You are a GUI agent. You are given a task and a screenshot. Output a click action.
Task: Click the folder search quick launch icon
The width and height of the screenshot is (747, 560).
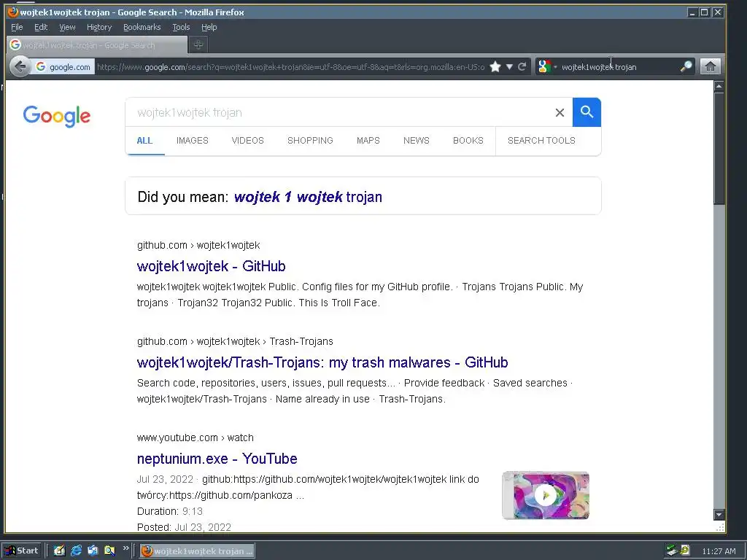pos(109,551)
